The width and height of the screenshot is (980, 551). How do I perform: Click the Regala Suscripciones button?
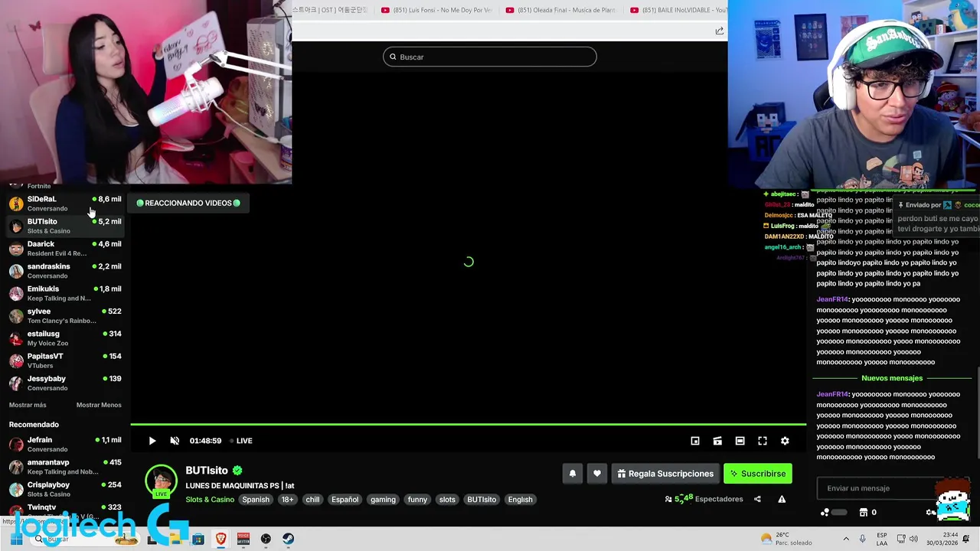665,474
